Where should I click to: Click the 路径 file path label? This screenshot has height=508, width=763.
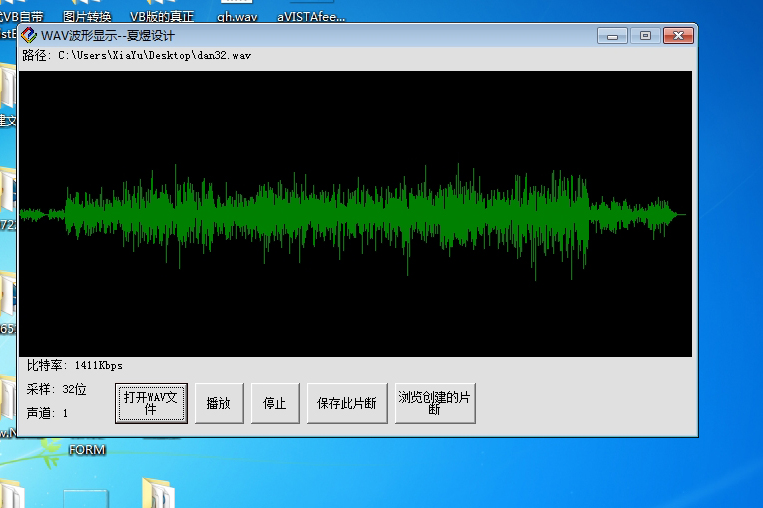coord(137,55)
